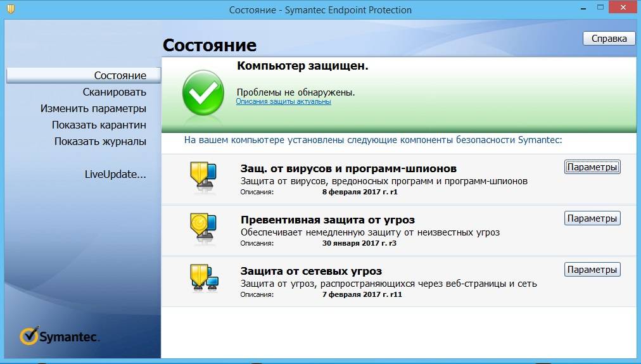Follow the Описания защиты актуальны link
Viewport: 641px width, 364px height.
pyautogui.click(x=283, y=101)
